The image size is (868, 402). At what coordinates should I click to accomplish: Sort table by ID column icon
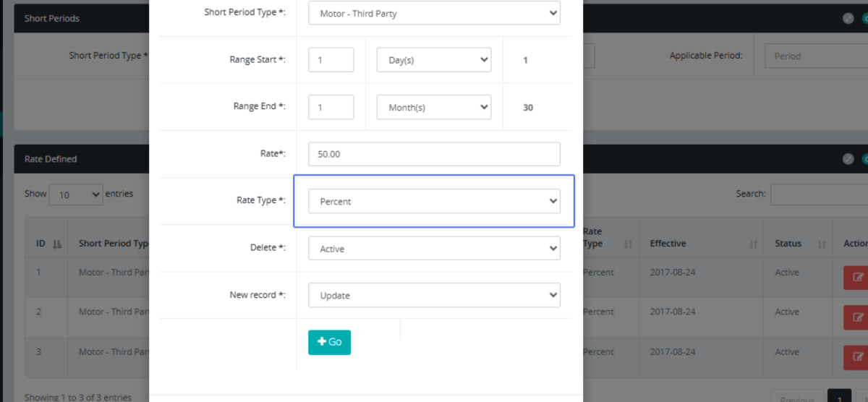(x=57, y=244)
